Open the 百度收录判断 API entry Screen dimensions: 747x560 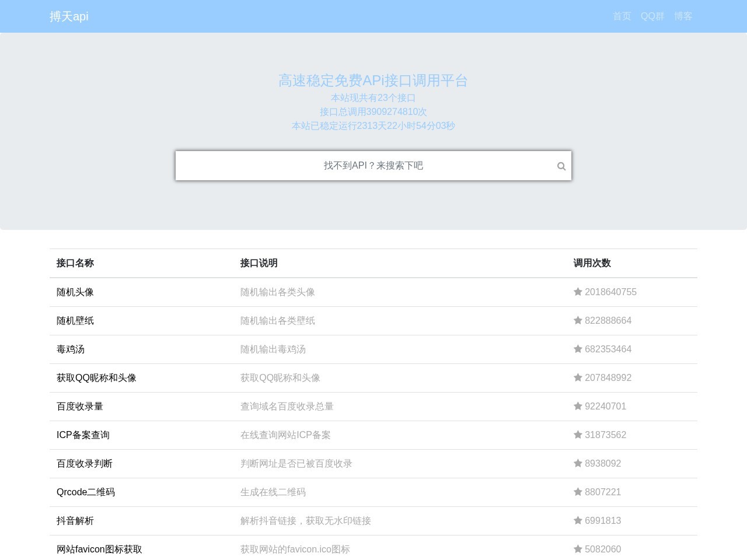pyautogui.click(x=85, y=463)
